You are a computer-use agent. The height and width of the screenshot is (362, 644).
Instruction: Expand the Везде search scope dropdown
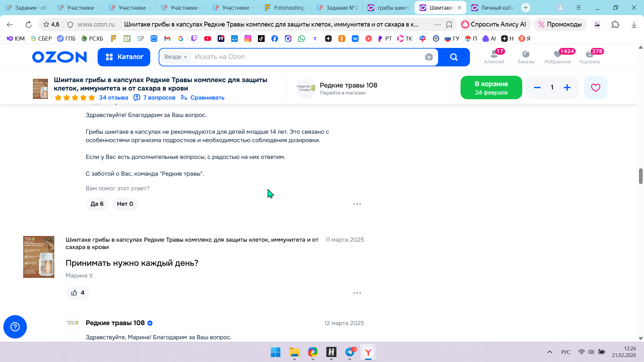point(175,57)
